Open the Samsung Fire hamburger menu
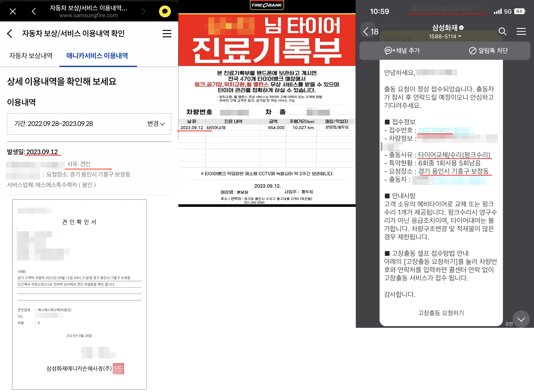The height and width of the screenshot is (392, 534). (x=167, y=33)
